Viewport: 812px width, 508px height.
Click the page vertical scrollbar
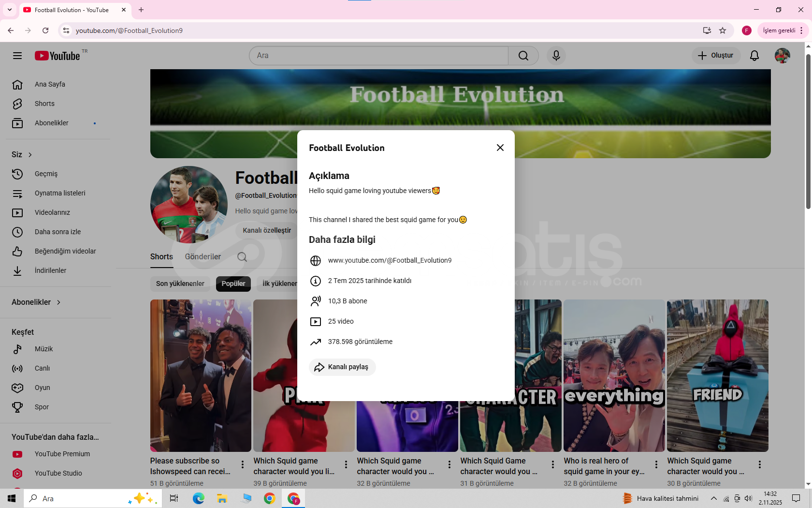pos(808,131)
